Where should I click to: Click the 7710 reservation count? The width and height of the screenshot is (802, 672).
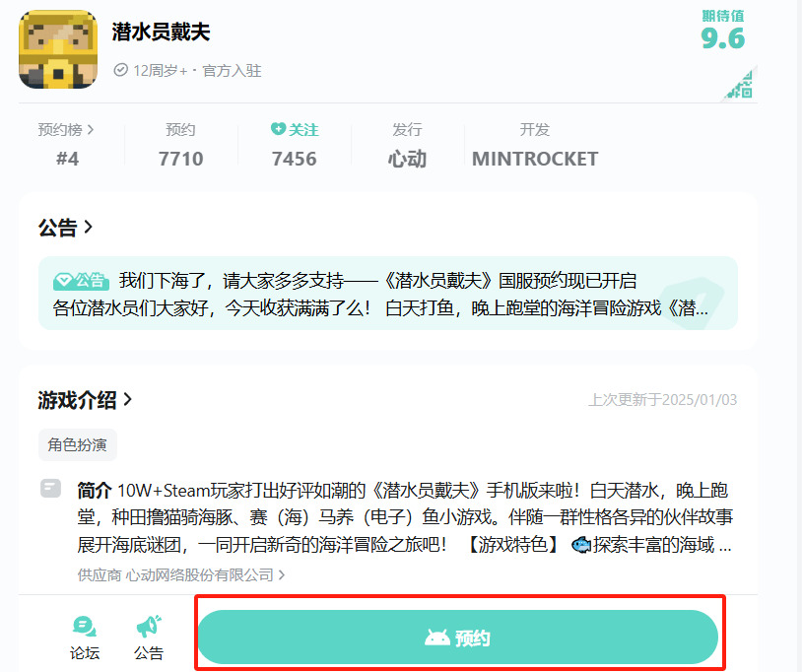point(180,159)
